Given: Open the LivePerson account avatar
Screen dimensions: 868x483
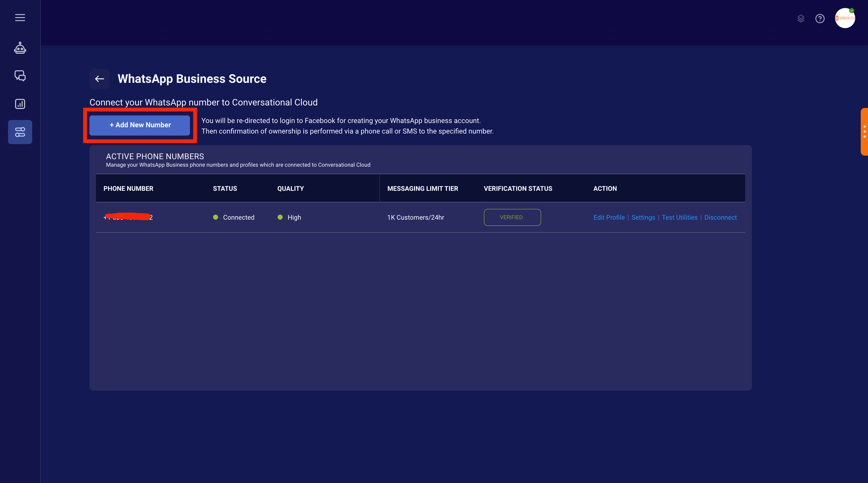Looking at the screenshot, I should pyautogui.click(x=845, y=18).
